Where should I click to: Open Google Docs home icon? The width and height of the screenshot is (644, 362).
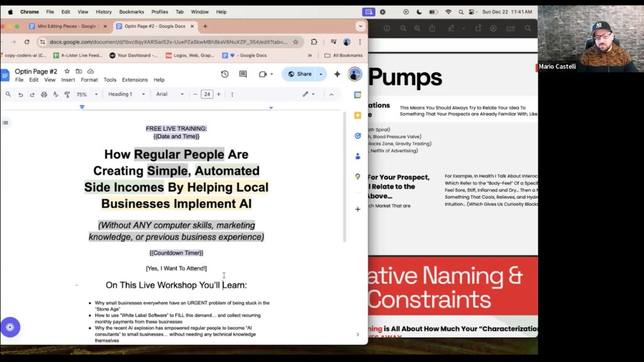[5, 75]
